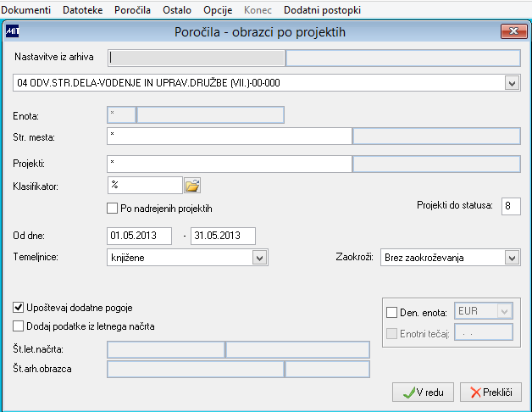Uncheck Upoštevaj dodatne pogoje
This screenshot has width=532, height=412.
click(x=18, y=308)
